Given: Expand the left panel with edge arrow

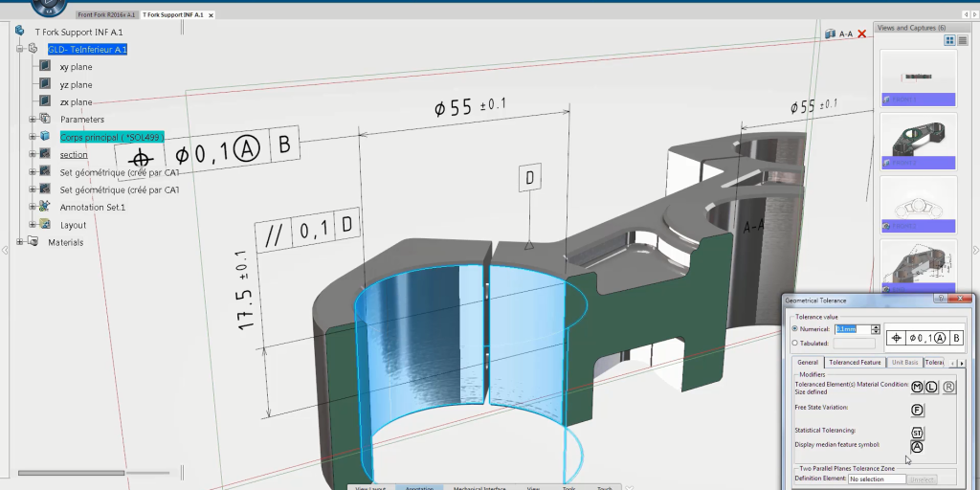Looking at the screenshot, I should point(5,250).
